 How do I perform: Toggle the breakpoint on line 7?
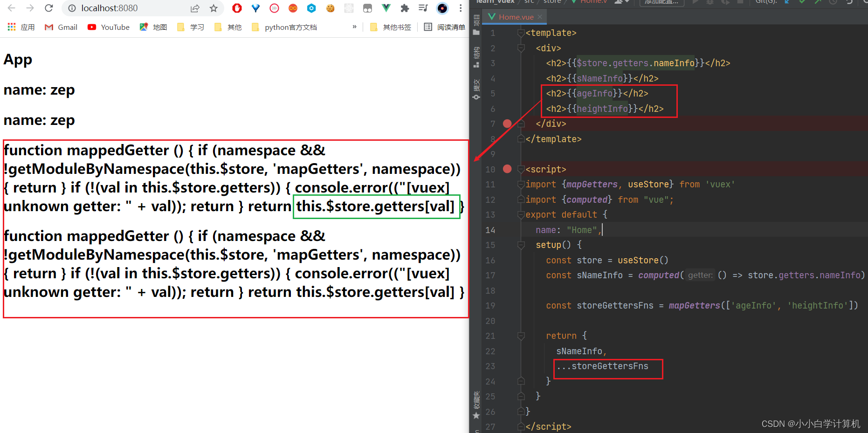point(507,124)
